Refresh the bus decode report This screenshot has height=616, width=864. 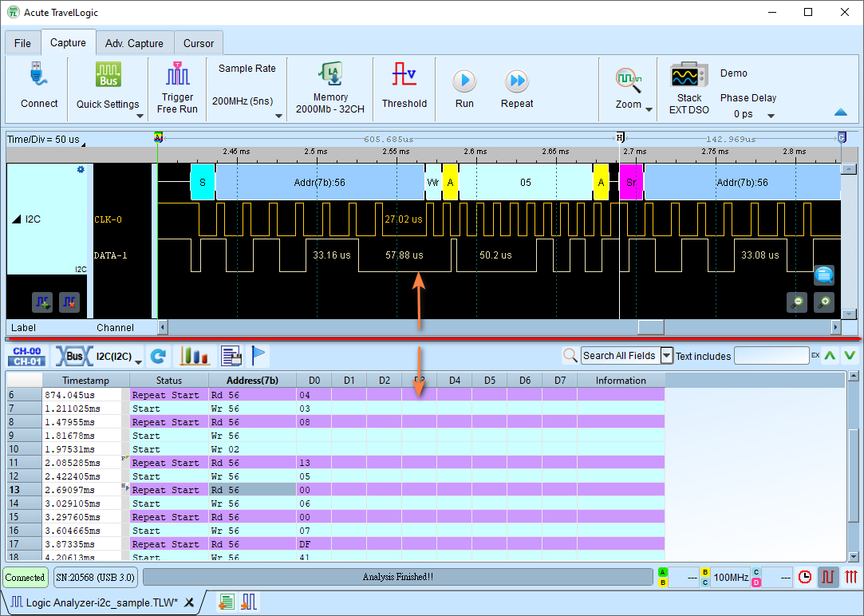(158, 357)
